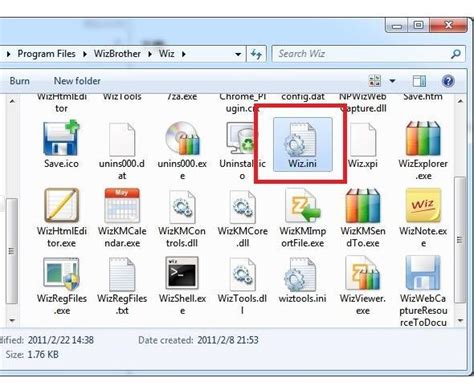Select the WizKMControls.dll file icon
The width and height of the screenshot is (474, 390).
tap(182, 207)
